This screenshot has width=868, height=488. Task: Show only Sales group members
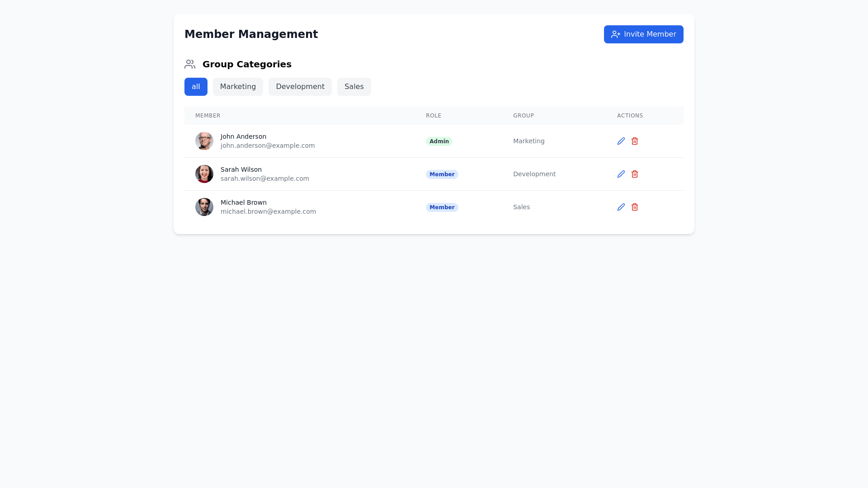pyautogui.click(x=354, y=87)
